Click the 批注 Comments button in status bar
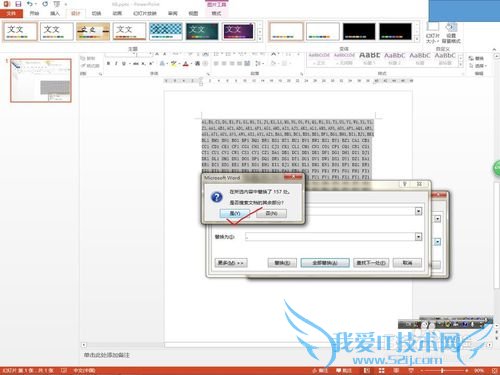The height and width of the screenshot is (375, 500). 344,370
